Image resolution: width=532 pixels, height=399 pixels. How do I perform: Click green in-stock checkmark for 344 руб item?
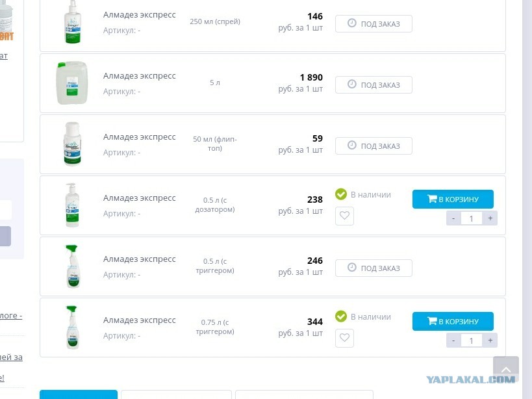[x=341, y=316]
